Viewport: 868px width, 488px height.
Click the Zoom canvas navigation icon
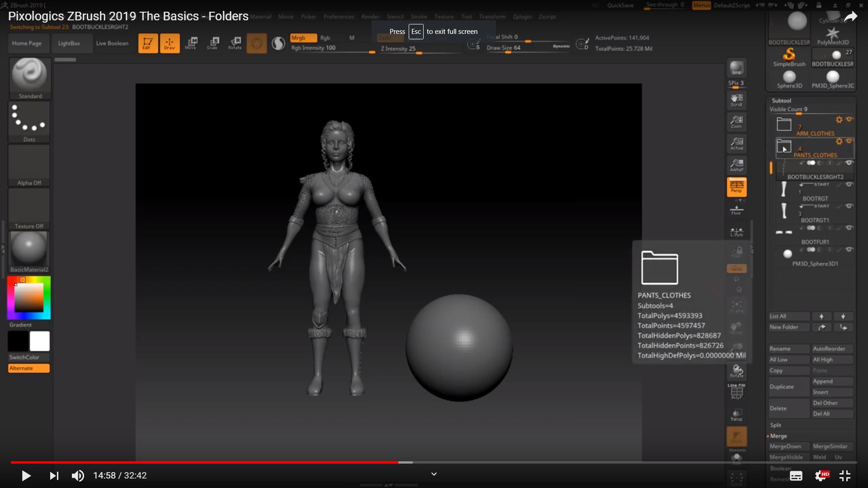736,122
